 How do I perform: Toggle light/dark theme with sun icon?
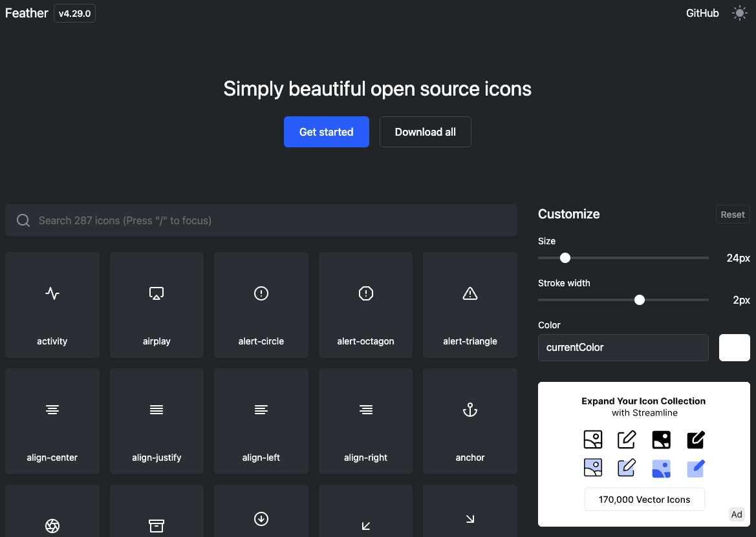[x=739, y=13]
